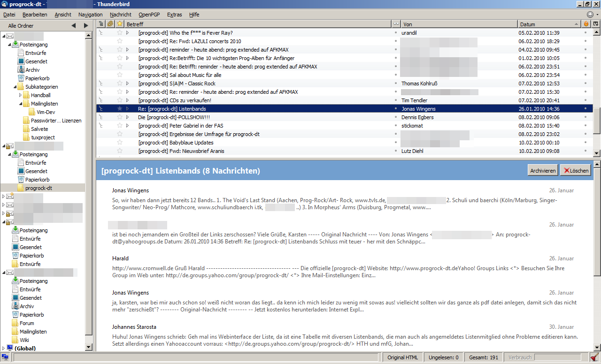Sort by attachment paperclip column
Viewport: 601px width, 364px height.
click(110, 24)
